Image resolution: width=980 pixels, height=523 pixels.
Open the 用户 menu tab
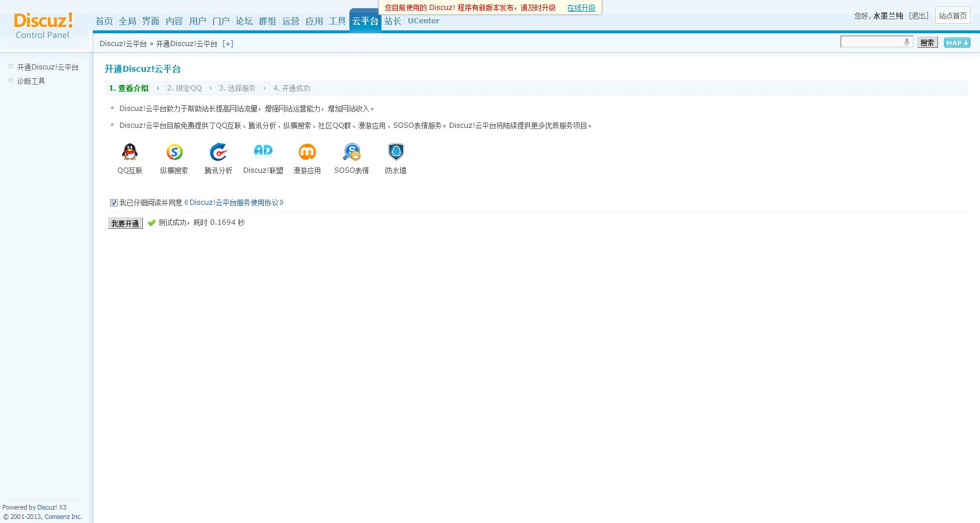(x=198, y=21)
